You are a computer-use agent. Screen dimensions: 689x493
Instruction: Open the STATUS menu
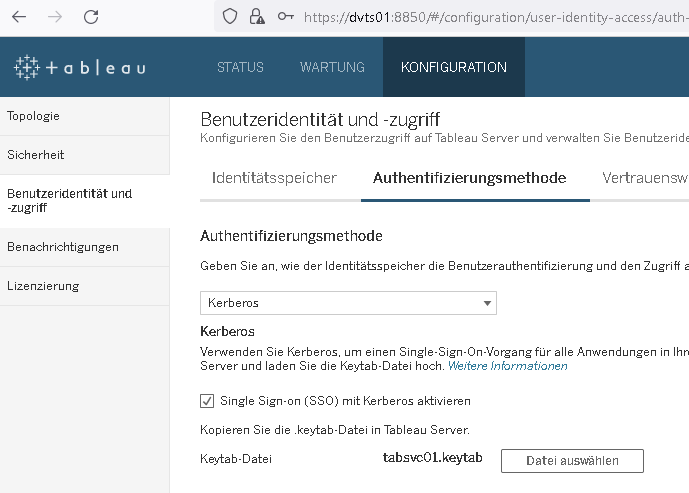[240, 68]
